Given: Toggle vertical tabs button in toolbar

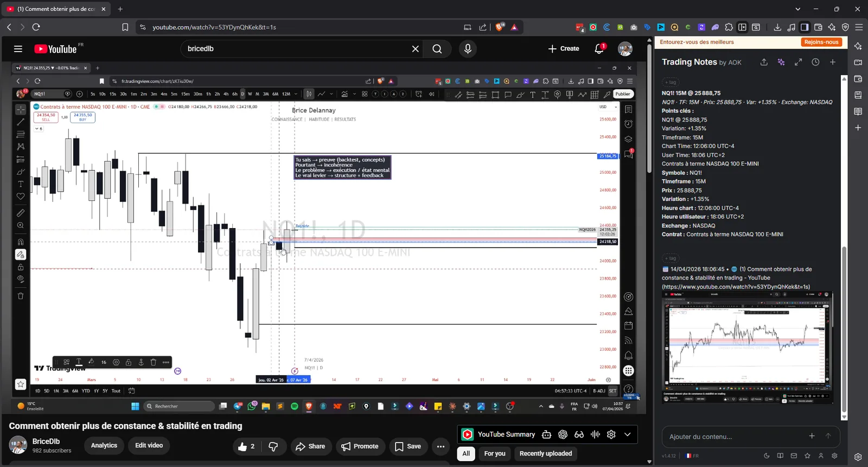Looking at the screenshot, I should [742, 27].
